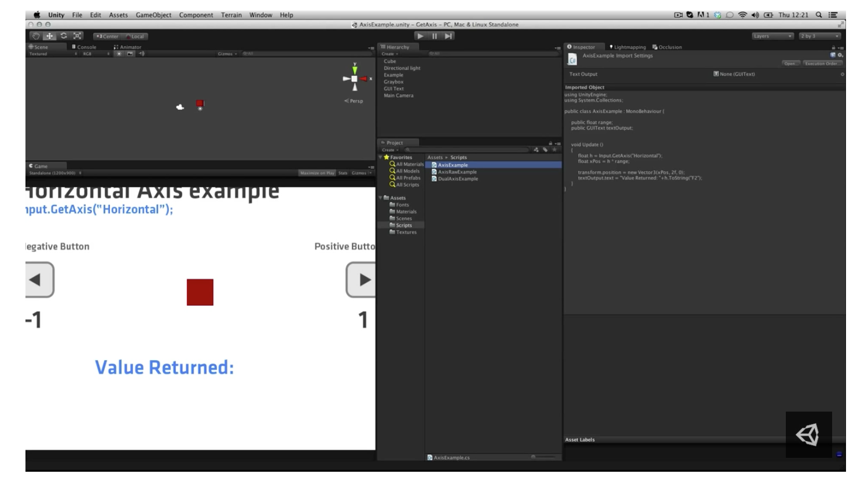Toggle scene audio speaker icon

141,54
